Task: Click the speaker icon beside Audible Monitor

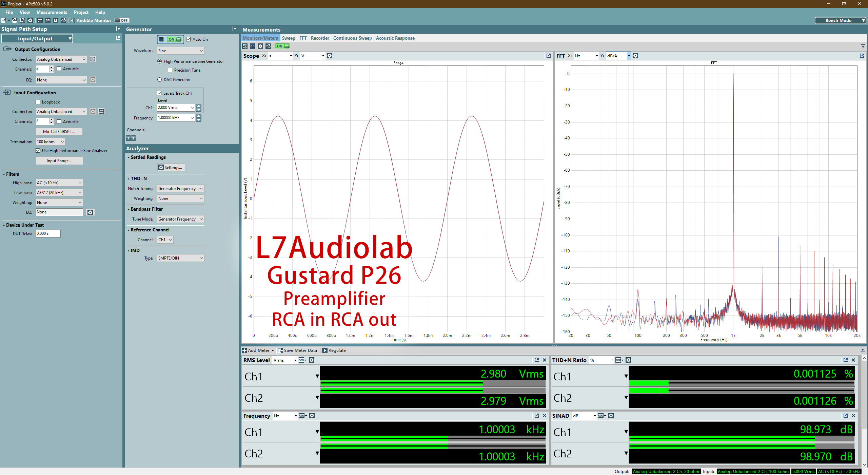Action: (x=73, y=20)
